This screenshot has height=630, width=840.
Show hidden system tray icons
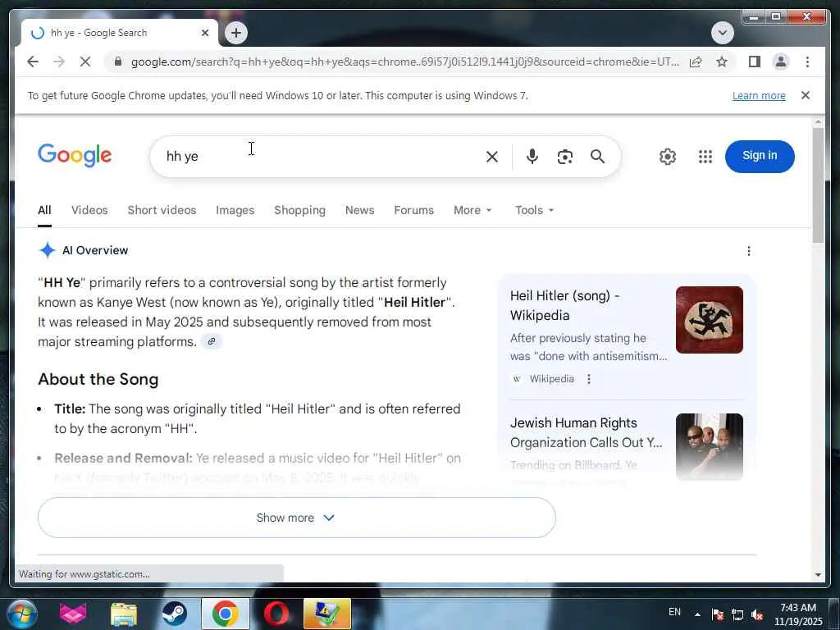[697, 614]
